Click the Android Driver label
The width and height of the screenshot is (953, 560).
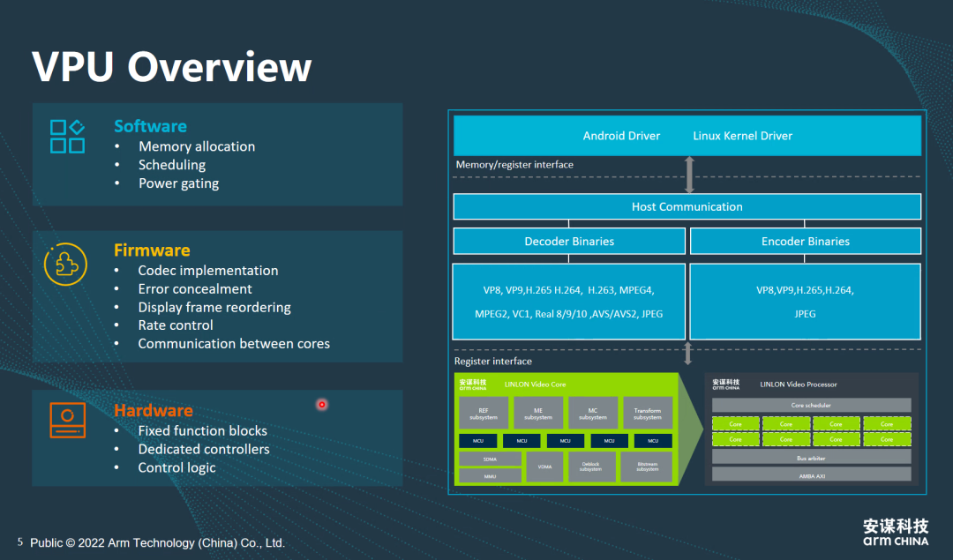pyautogui.click(x=621, y=136)
